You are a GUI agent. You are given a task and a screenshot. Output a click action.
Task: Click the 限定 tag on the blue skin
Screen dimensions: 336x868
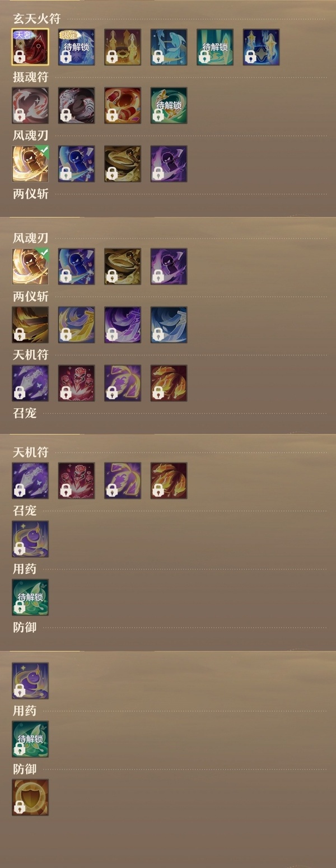pyautogui.click(x=68, y=34)
